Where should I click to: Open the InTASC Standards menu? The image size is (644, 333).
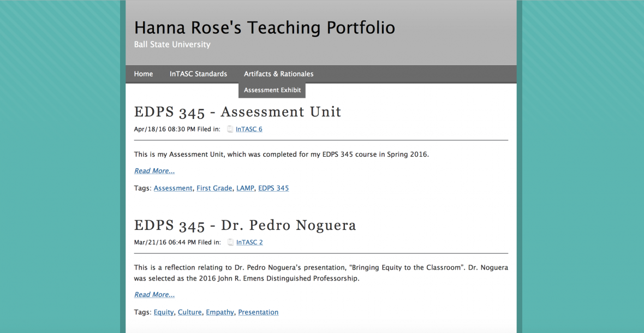click(x=198, y=74)
